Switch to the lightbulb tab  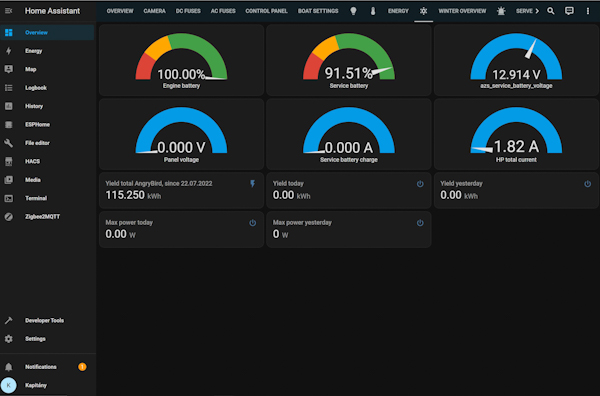[353, 11]
